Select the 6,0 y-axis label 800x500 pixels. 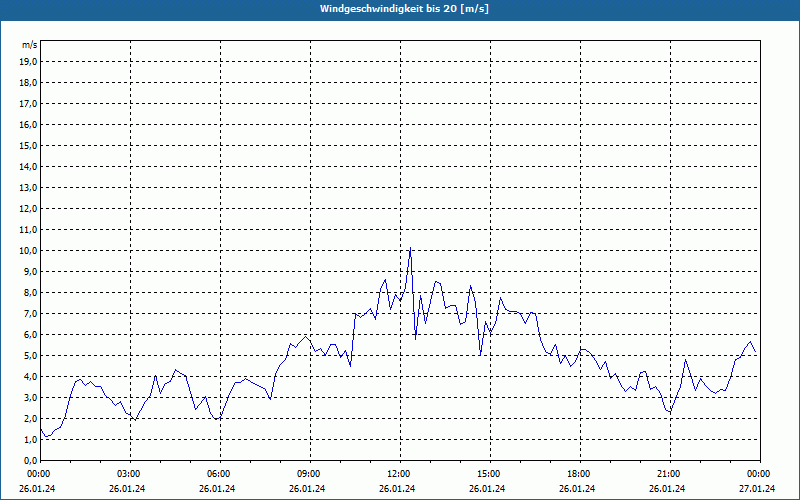tap(31, 334)
